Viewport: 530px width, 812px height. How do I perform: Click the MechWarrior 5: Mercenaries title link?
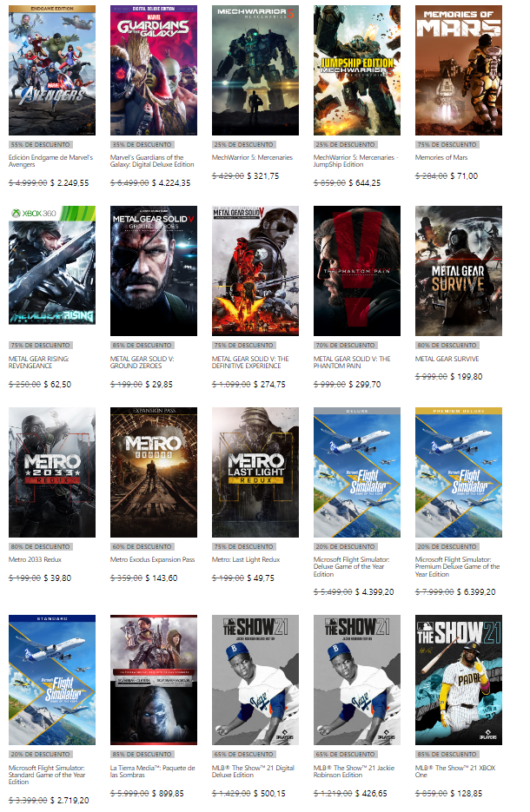254,158
